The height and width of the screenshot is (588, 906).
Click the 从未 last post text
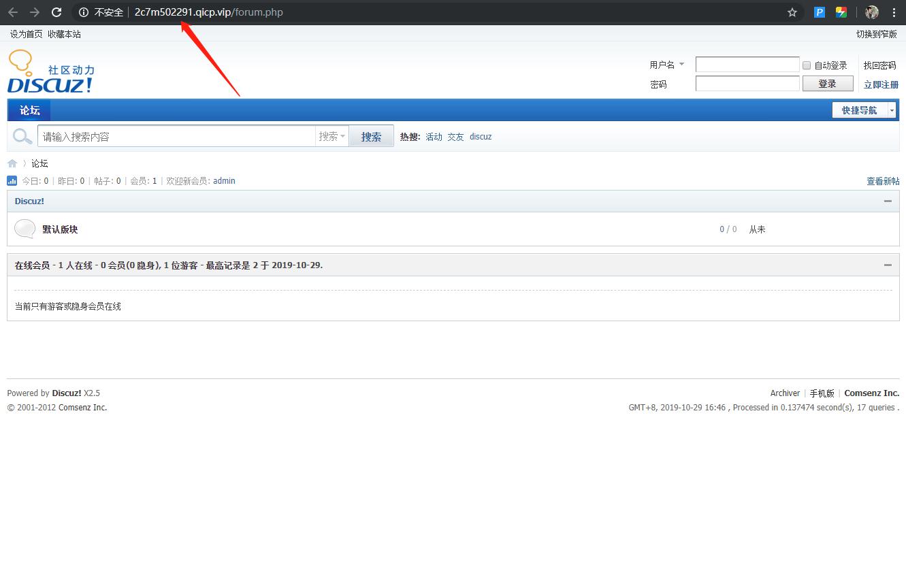pos(758,229)
